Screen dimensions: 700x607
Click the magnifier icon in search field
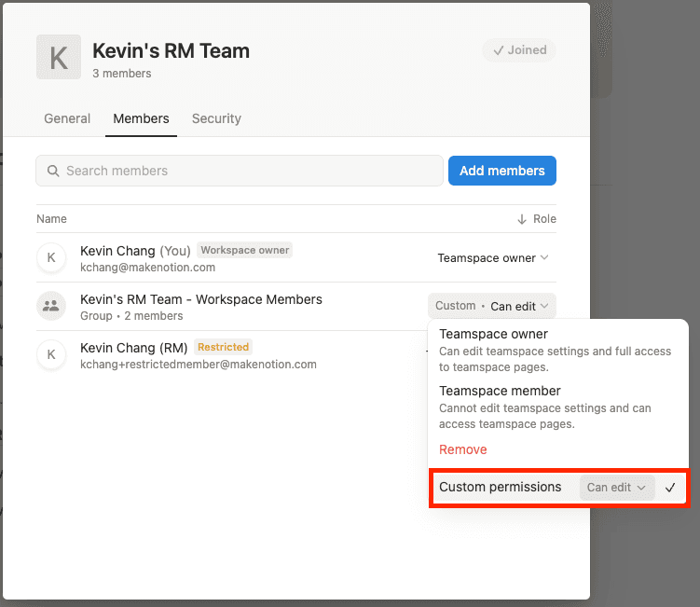(x=53, y=171)
